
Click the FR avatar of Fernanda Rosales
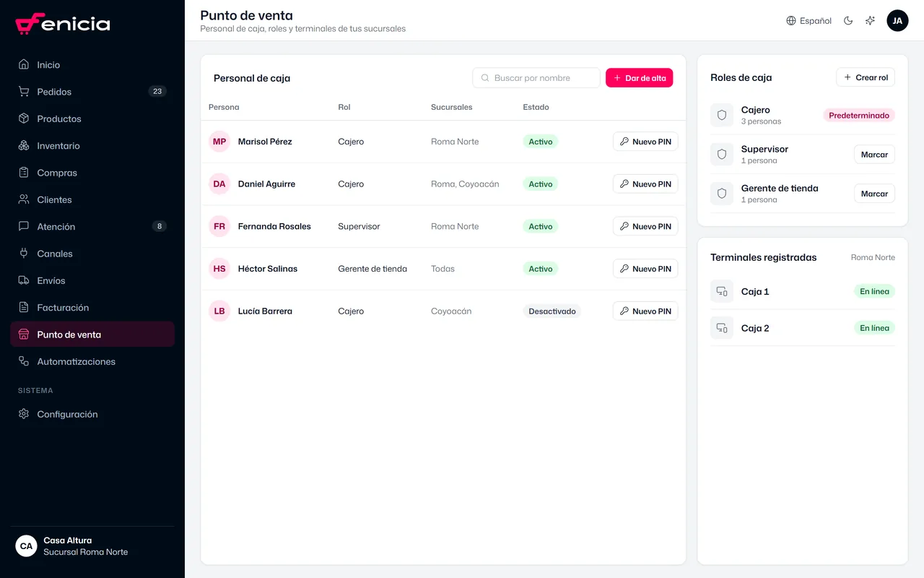(219, 226)
